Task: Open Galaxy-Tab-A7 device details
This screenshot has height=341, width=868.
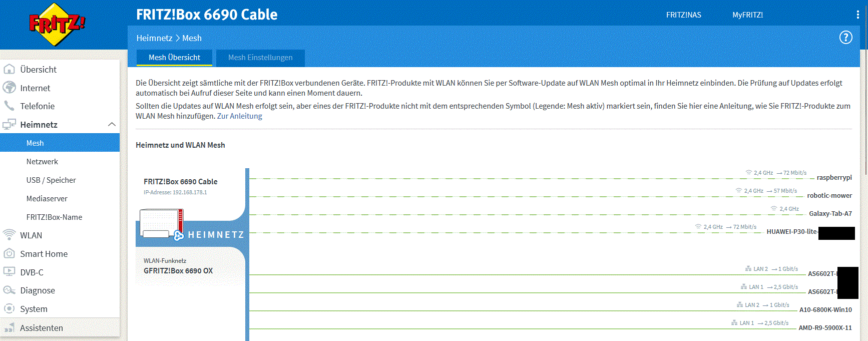Action: click(830, 213)
